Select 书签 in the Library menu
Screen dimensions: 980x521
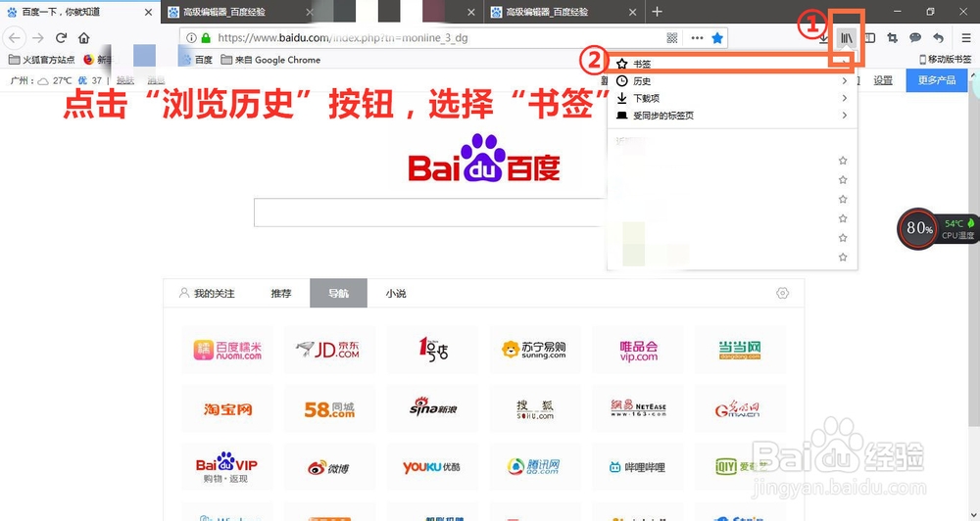tap(732, 64)
